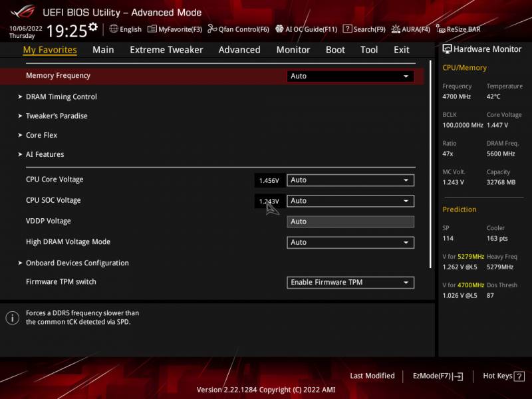Screen dimensions: 532x399
Task: Click the ROG logo icon
Action: [x=23, y=12]
